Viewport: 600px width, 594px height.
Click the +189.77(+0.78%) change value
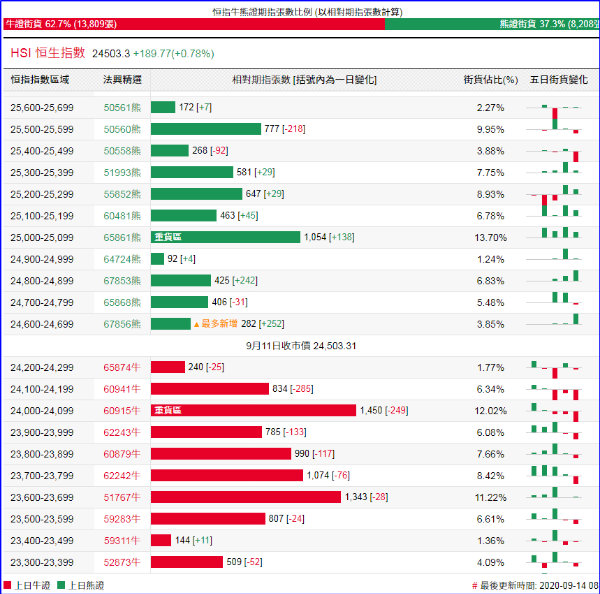(x=173, y=54)
